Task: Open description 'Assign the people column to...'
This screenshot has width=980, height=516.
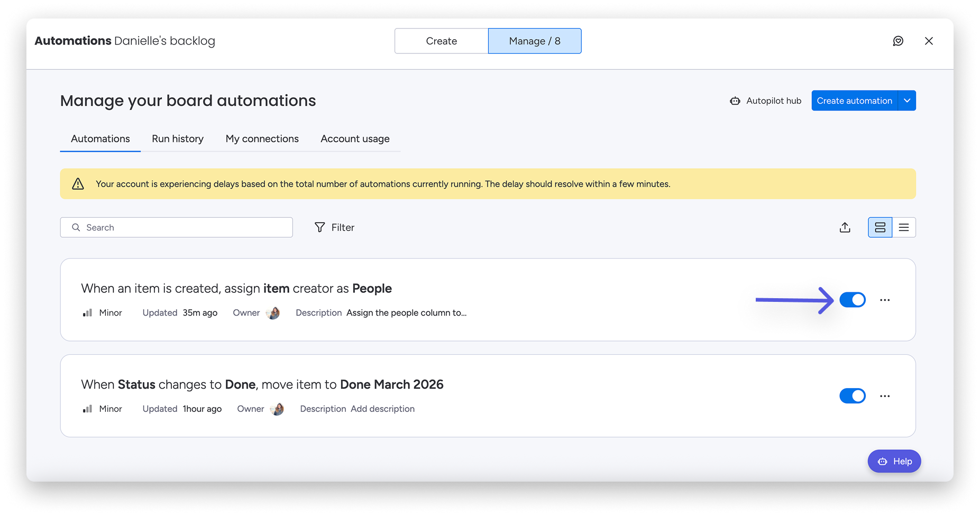Action: (x=406, y=312)
